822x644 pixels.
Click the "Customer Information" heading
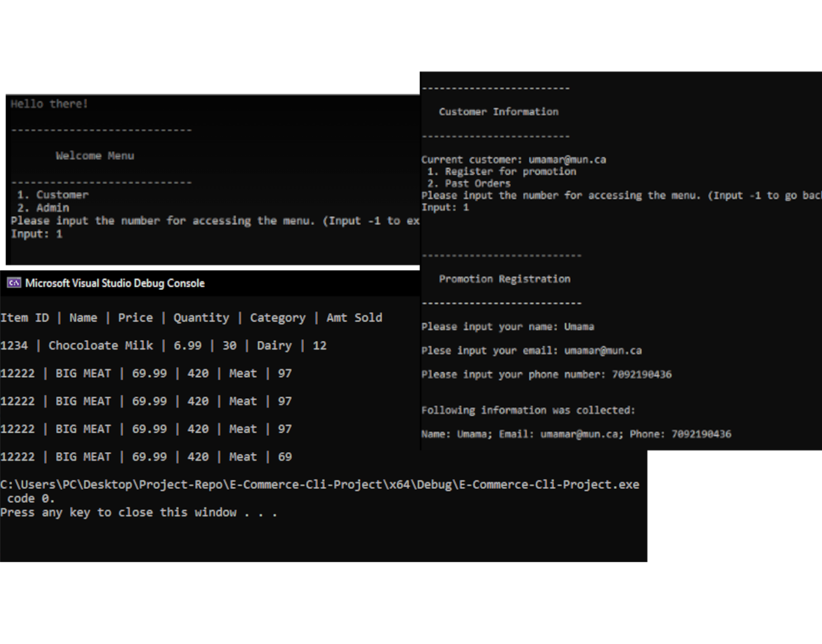pyautogui.click(x=499, y=112)
